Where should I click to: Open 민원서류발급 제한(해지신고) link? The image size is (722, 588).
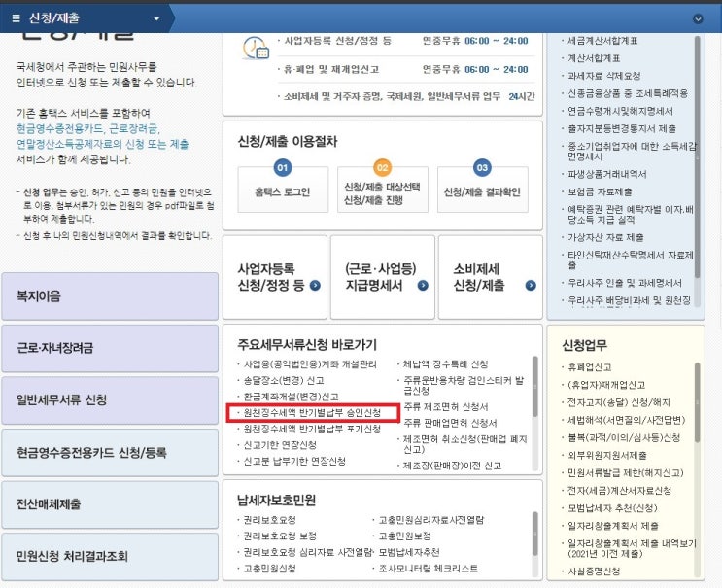coord(625,473)
